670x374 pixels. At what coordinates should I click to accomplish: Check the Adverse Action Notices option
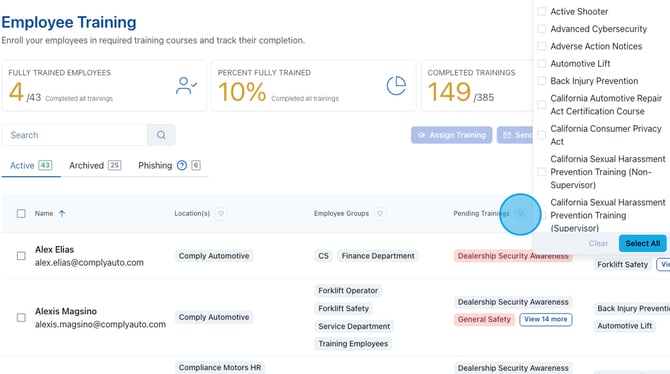click(x=542, y=46)
